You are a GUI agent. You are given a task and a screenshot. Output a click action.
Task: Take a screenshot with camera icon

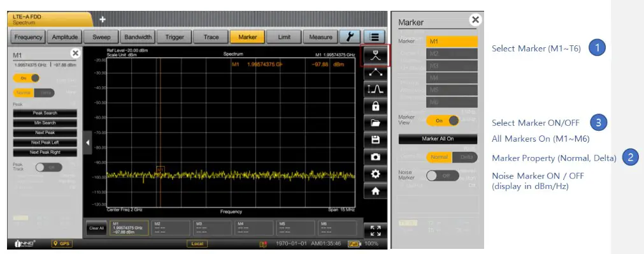tap(375, 157)
